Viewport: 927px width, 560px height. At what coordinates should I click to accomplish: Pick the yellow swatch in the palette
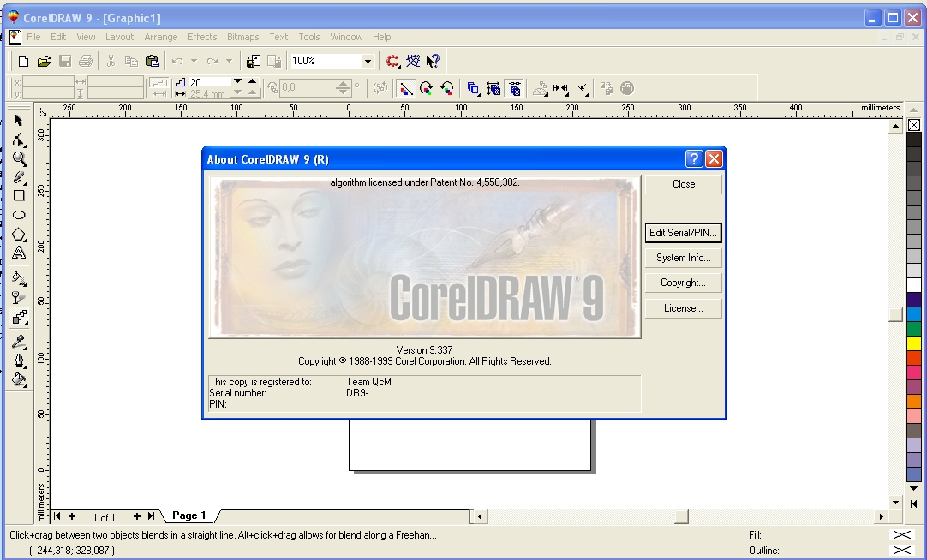click(914, 343)
